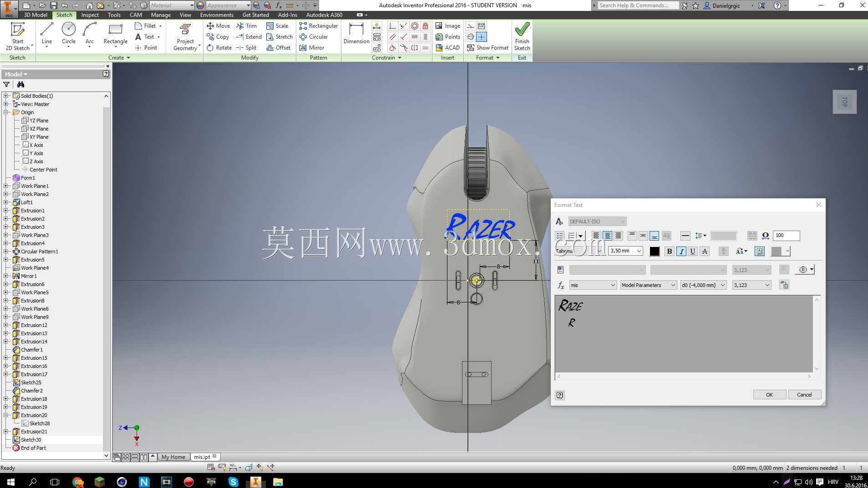The width and height of the screenshot is (868, 488).
Task: Open the Manage ribbon tab
Action: pyautogui.click(x=161, y=15)
